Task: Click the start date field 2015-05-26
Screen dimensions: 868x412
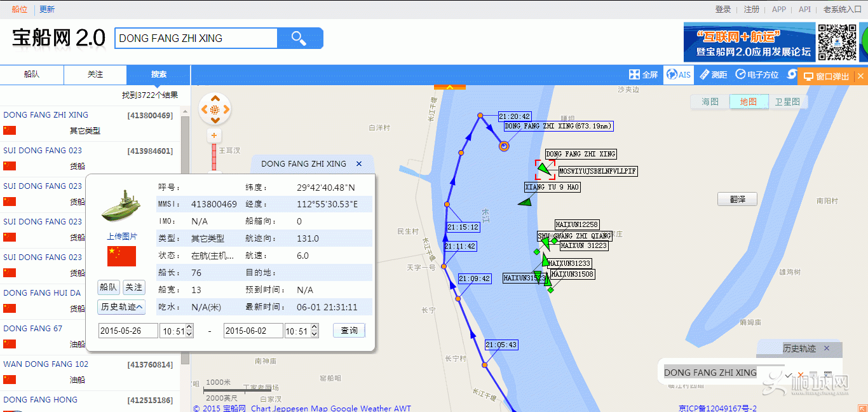Action: click(x=128, y=331)
